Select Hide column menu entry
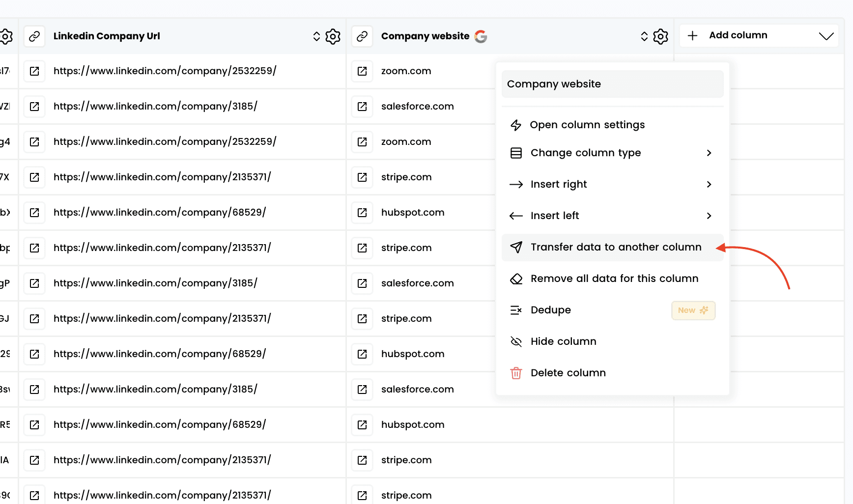Image resolution: width=853 pixels, height=504 pixels. click(x=612, y=341)
